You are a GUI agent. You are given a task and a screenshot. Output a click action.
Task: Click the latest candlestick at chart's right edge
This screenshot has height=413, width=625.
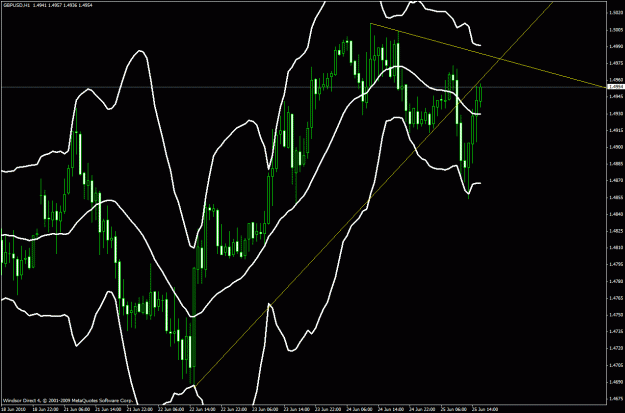pyautogui.click(x=481, y=94)
